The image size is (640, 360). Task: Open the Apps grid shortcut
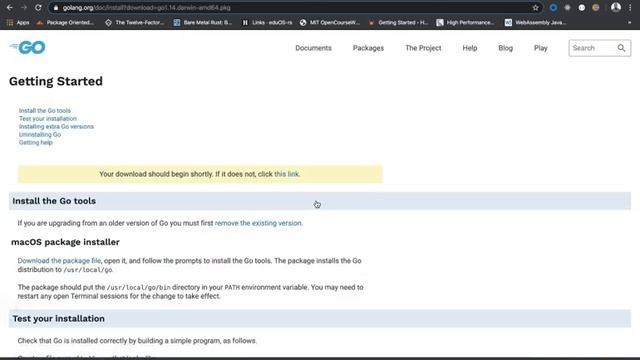tap(18, 22)
